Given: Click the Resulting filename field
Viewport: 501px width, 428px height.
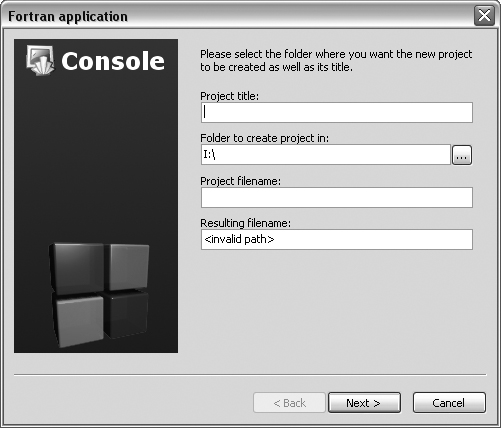Looking at the screenshot, I should pyautogui.click(x=337, y=239).
